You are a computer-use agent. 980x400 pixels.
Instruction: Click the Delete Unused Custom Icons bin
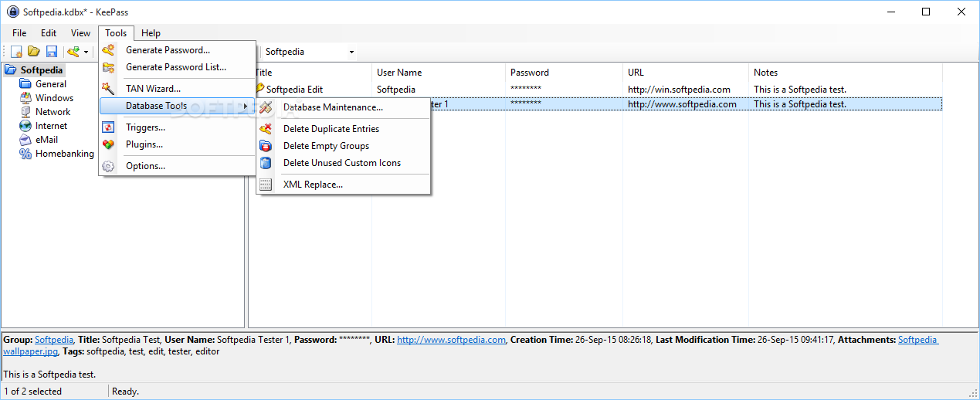click(266, 163)
